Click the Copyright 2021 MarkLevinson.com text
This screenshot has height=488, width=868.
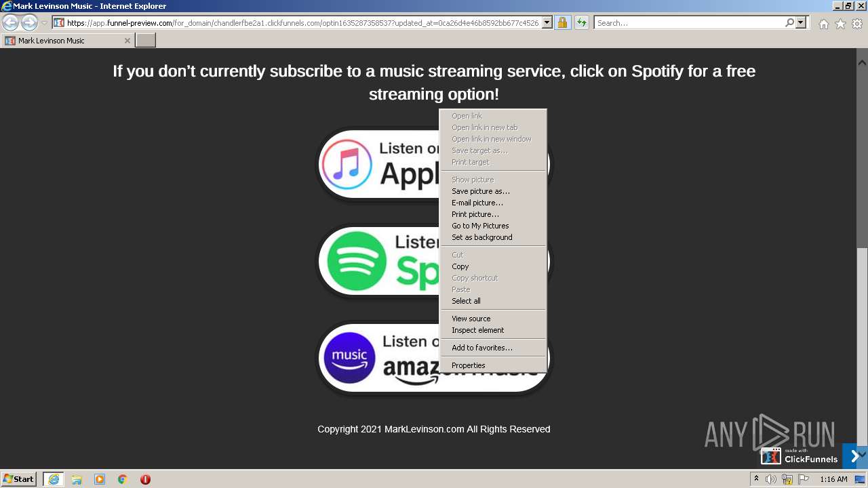coord(434,429)
